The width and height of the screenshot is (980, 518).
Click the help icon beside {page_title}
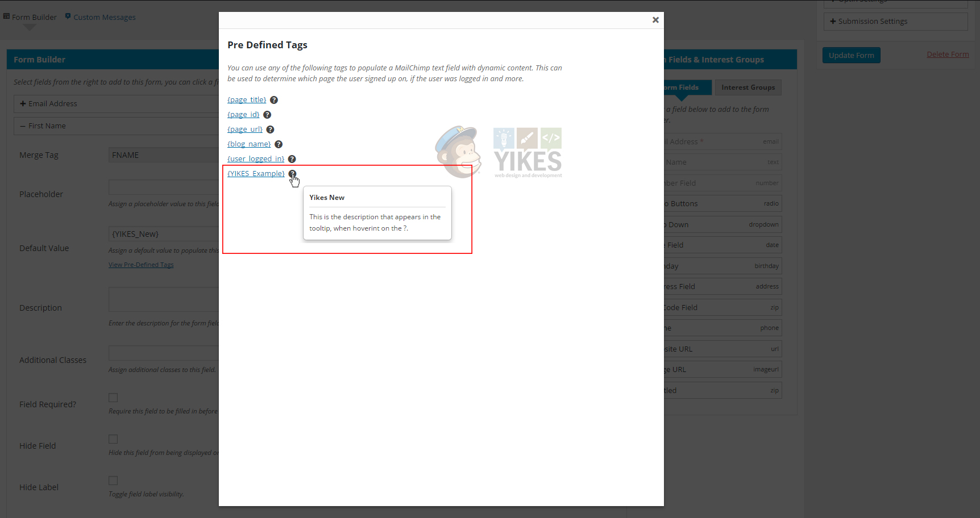(x=274, y=100)
